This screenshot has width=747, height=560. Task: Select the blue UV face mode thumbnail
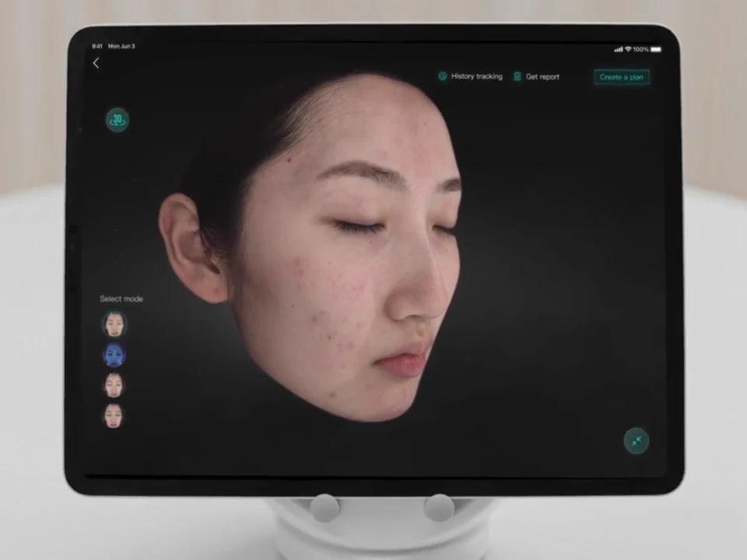(x=114, y=355)
